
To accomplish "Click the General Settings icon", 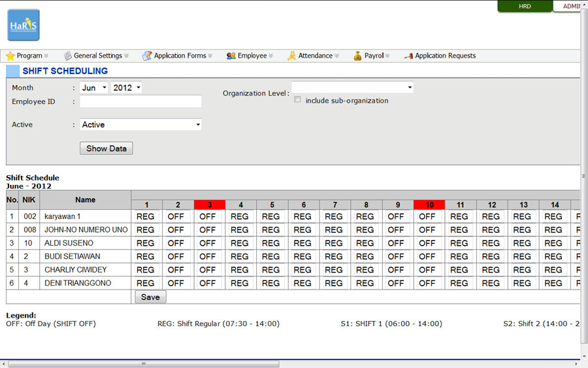I will tap(67, 56).
